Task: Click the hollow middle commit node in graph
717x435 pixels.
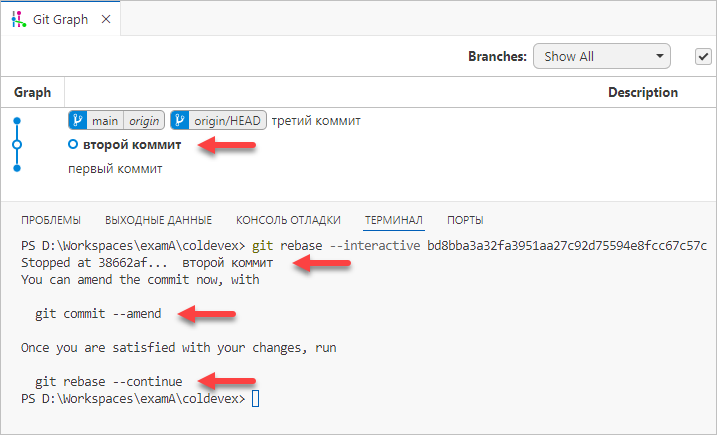Action: (16, 145)
